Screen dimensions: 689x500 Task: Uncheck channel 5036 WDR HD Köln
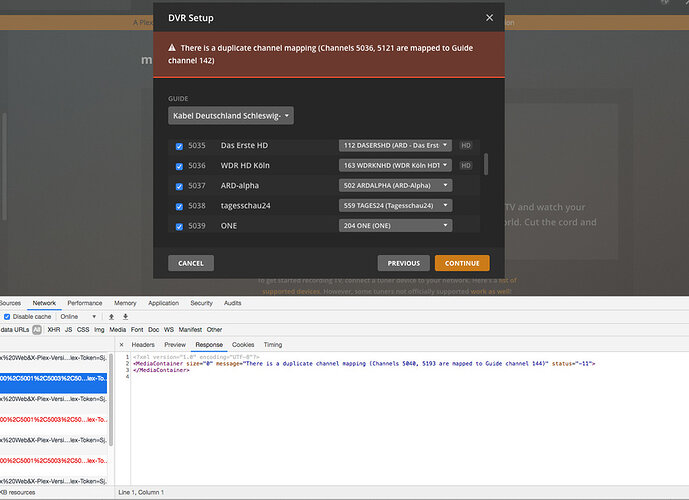click(x=179, y=167)
